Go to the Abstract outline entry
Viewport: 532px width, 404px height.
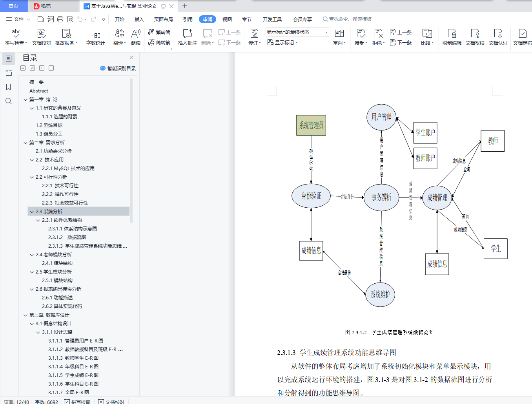(39, 91)
